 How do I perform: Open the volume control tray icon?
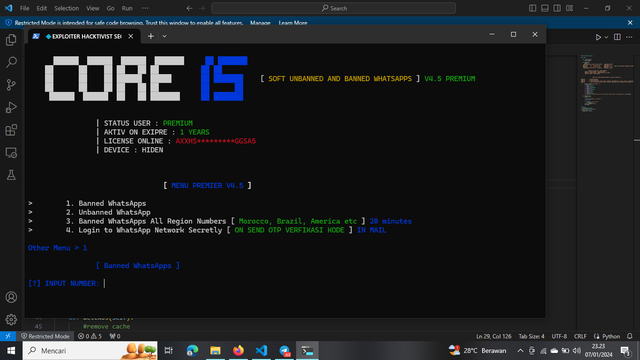577,351
